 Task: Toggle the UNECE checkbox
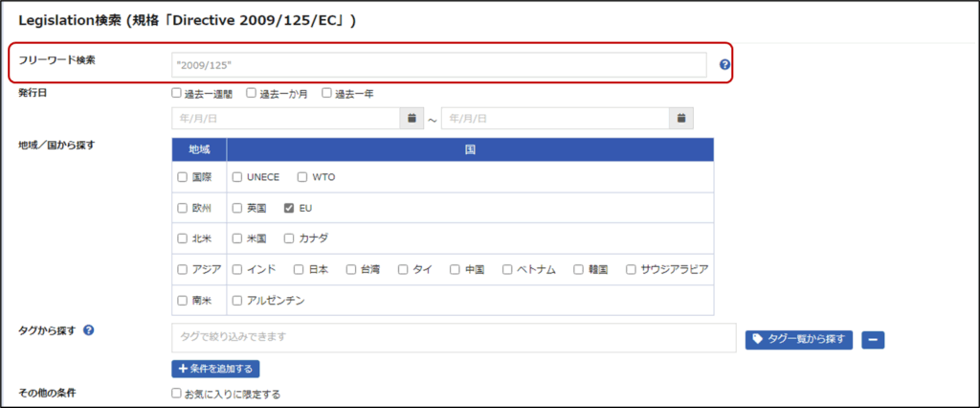click(x=237, y=177)
